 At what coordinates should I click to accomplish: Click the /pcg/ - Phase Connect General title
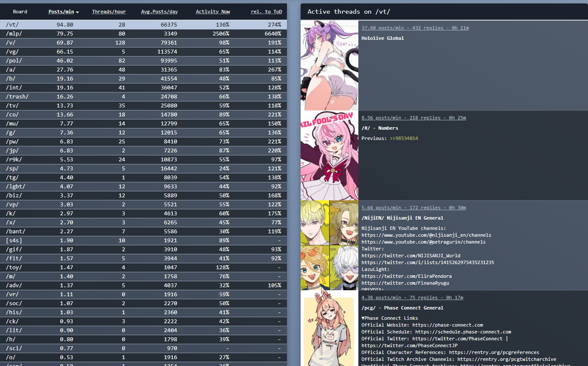[402, 308]
